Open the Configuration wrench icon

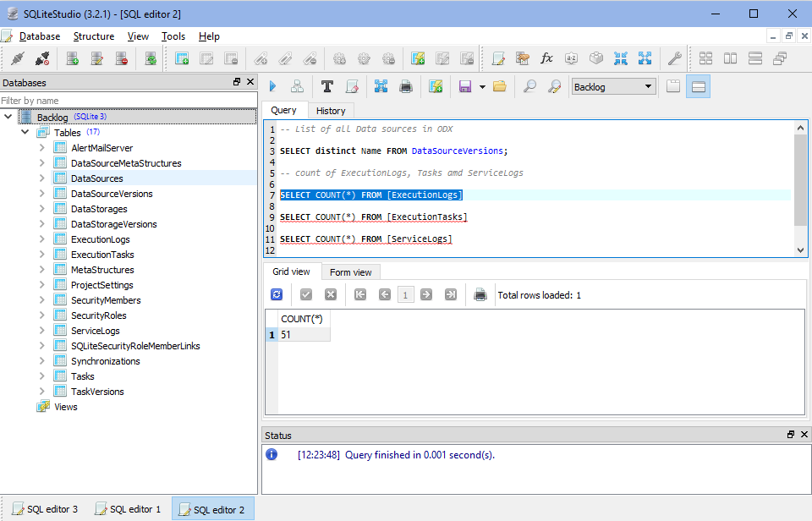[674, 58]
